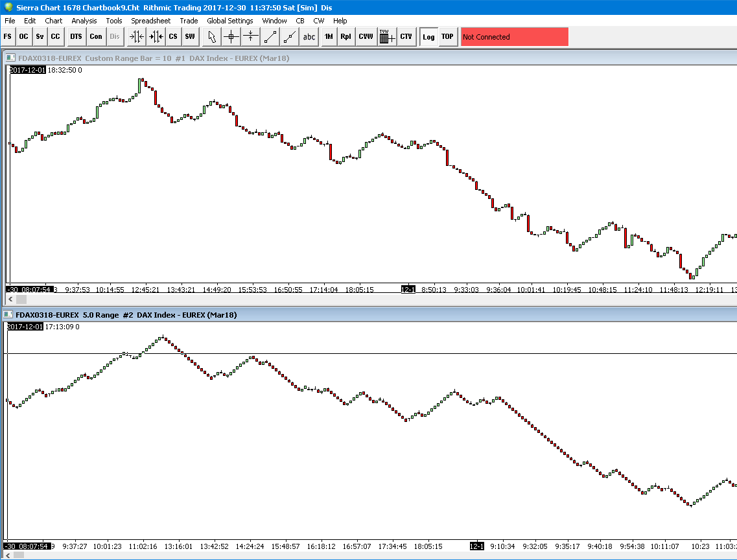Select the line drawing tool
Viewport: 737px width, 560px height.
pos(270,37)
